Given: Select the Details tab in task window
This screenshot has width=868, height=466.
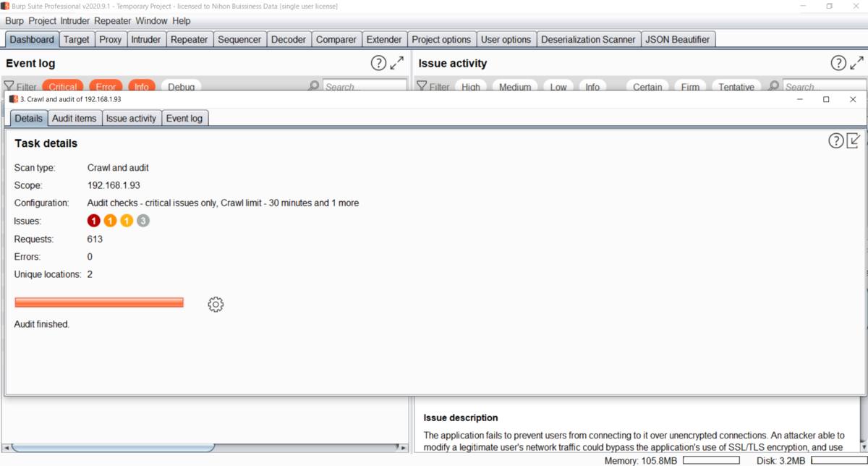Looking at the screenshot, I should 29,118.
